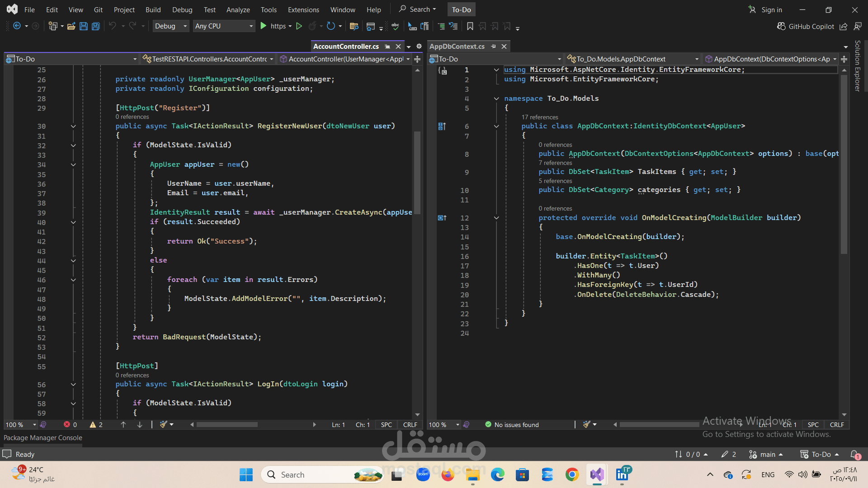Open the Debug configuration dropdown

171,26
